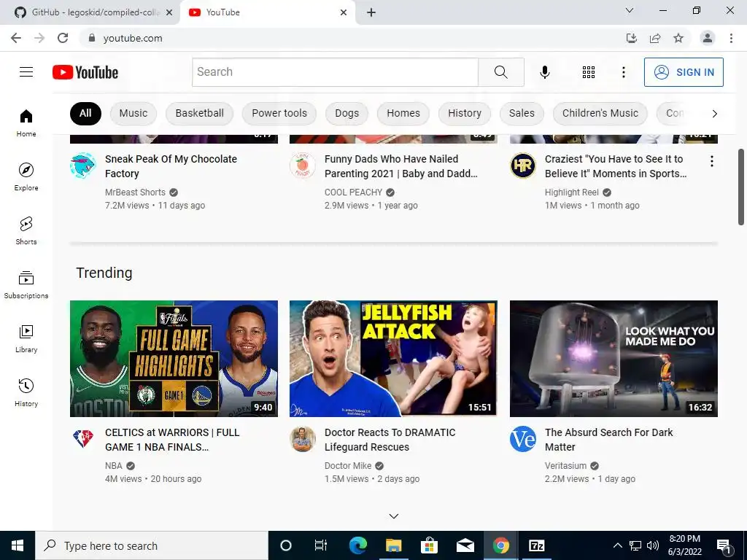747x560 pixels.
Task: Expand Trending section with down chevron
Action: point(393,516)
